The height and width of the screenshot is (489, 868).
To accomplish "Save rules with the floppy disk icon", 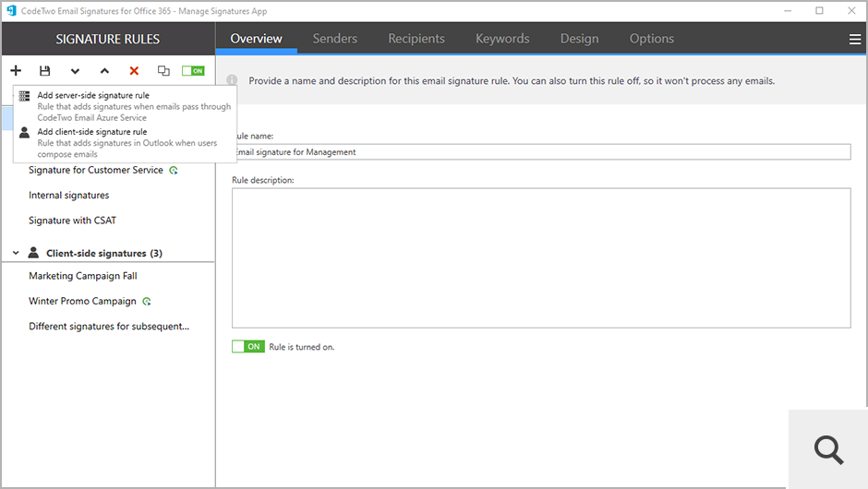I will click(45, 71).
